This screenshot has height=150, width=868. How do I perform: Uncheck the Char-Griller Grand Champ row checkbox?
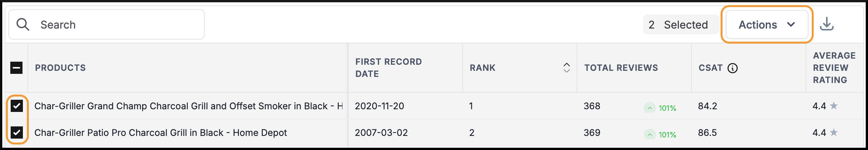point(16,106)
